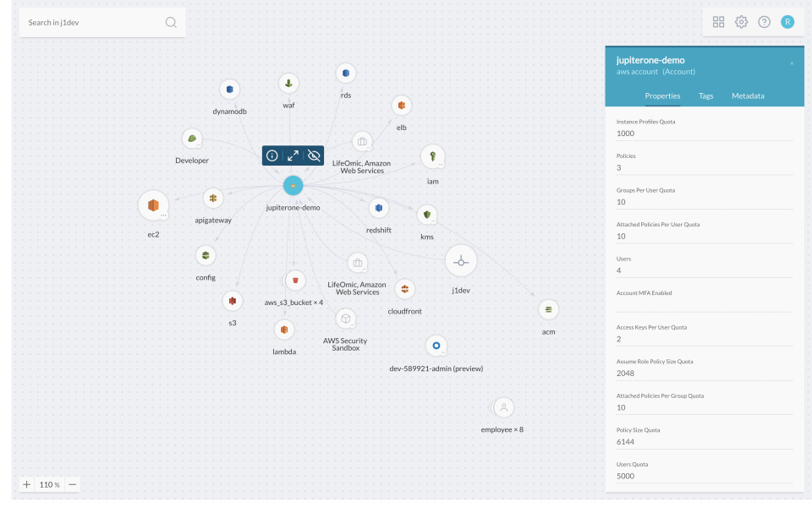Click the apigateway node icon
Viewport: 812px width, 513px height.
pyautogui.click(x=213, y=198)
